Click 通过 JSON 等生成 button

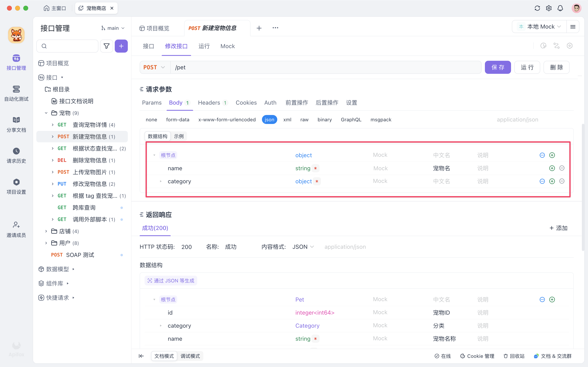click(x=170, y=280)
